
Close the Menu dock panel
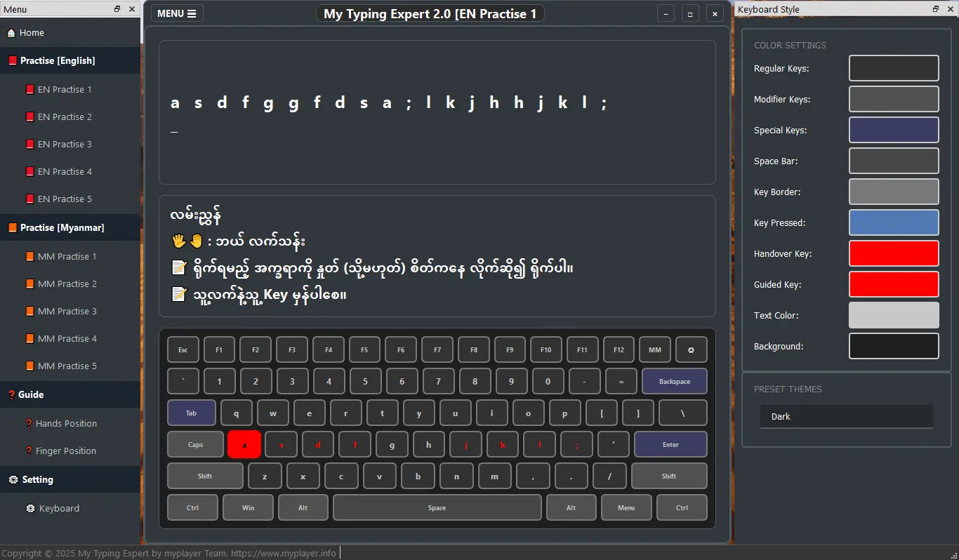[132, 9]
